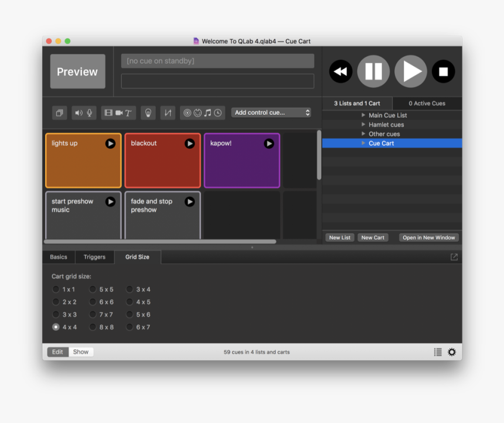Select the 6 x 6 grid size

pyautogui.click(x=93, y=302)
